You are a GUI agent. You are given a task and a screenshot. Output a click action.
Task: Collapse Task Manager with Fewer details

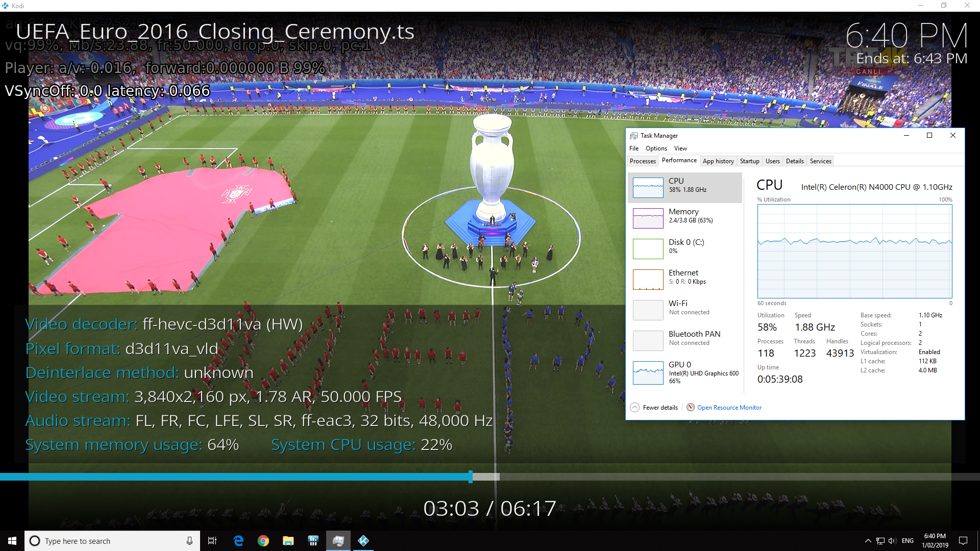(x=654, y=408)
